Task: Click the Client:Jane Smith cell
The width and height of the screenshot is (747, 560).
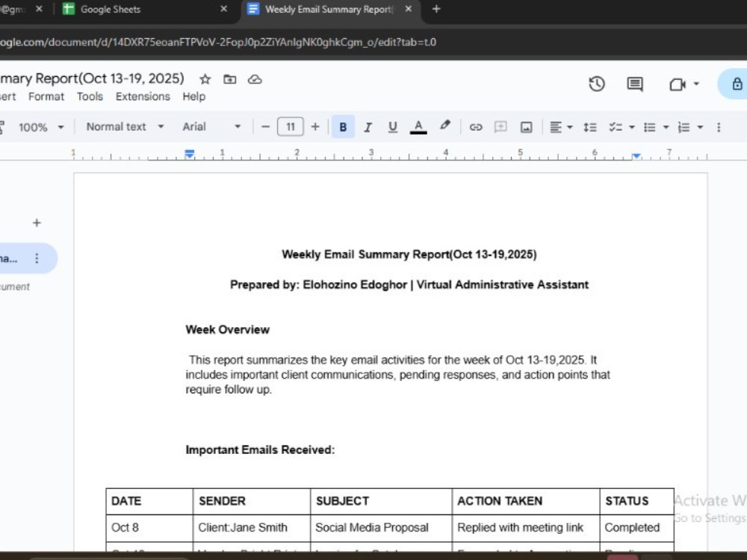Action: coord(252,528)
